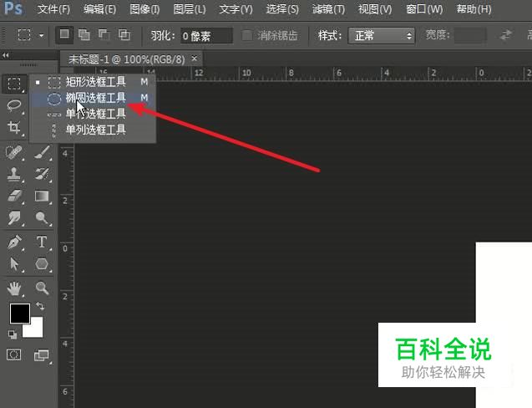The width and height of the screenshot is (532, 408).
Task: Click the tool preset marquee icon in options bar
Action: click(24, 35)
